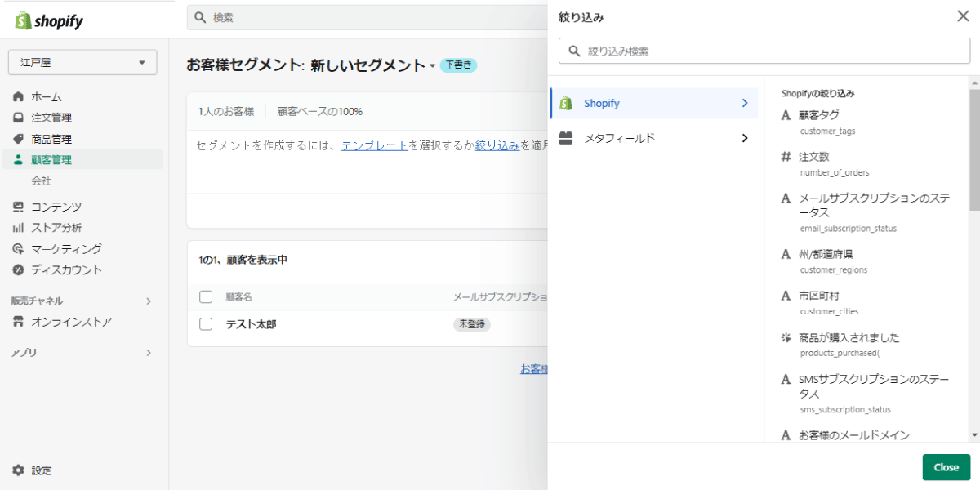Select the number_of_orders filter label
The width and height of the screenshot is (980, 490).
834,172
